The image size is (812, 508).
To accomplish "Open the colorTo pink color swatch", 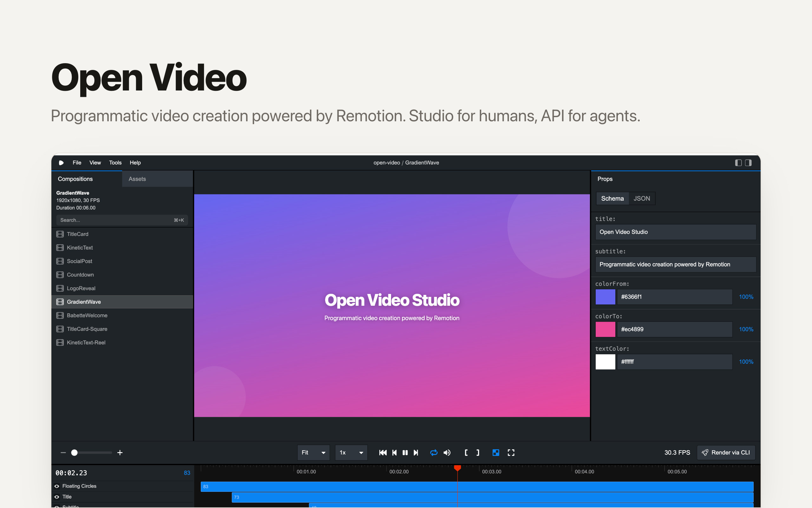I will pyautogui.click(x=605, y=329).
